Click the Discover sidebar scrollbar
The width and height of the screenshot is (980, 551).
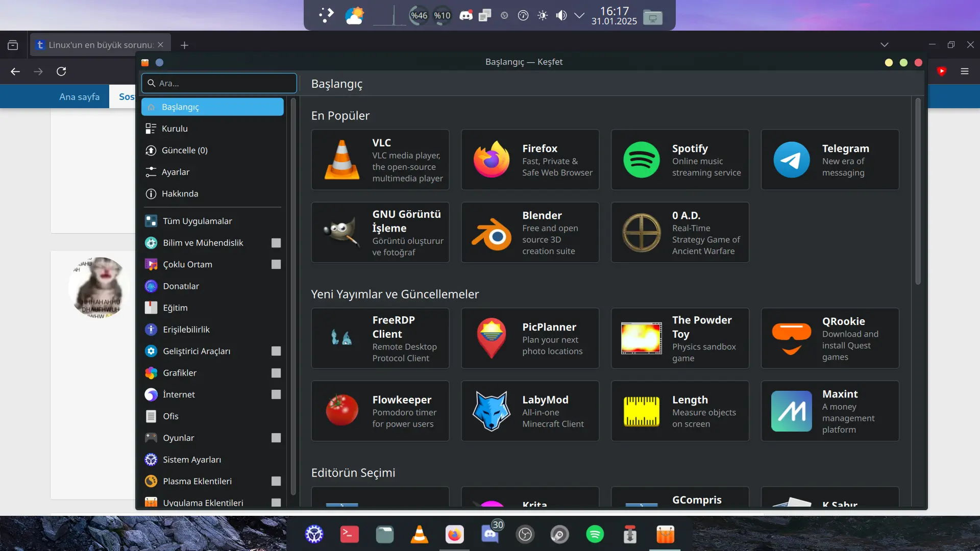[293, 296]
